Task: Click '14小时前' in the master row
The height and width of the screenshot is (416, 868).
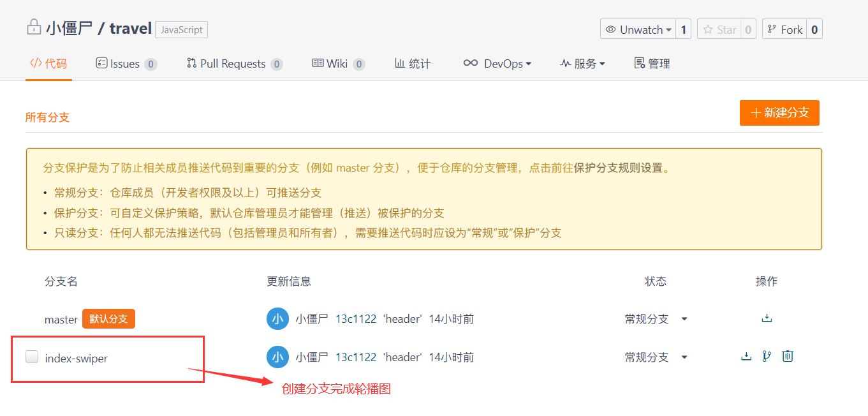Action: click(451, 319)
